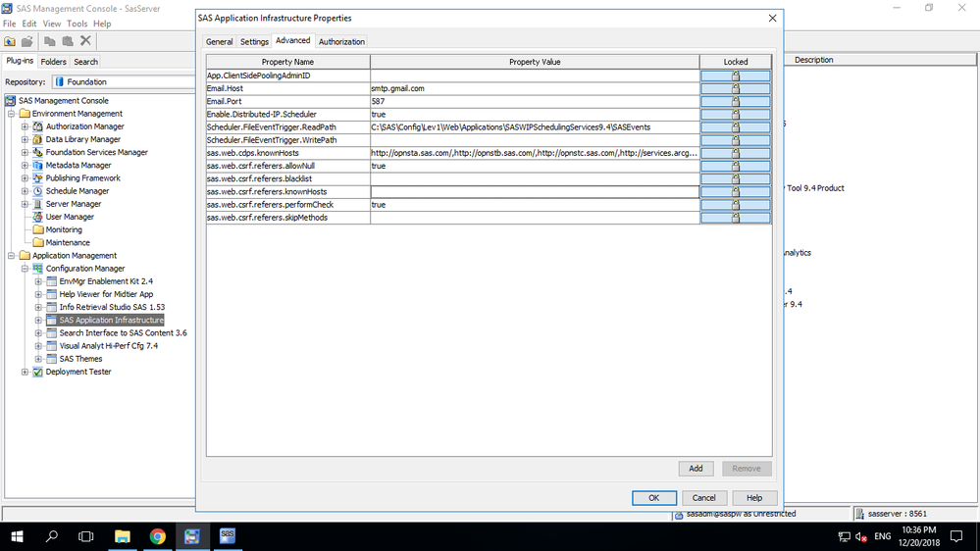Open the Repository Foundation dropdown
The width and height of the screenshot is (980, 551).
[x=124, y=81]
